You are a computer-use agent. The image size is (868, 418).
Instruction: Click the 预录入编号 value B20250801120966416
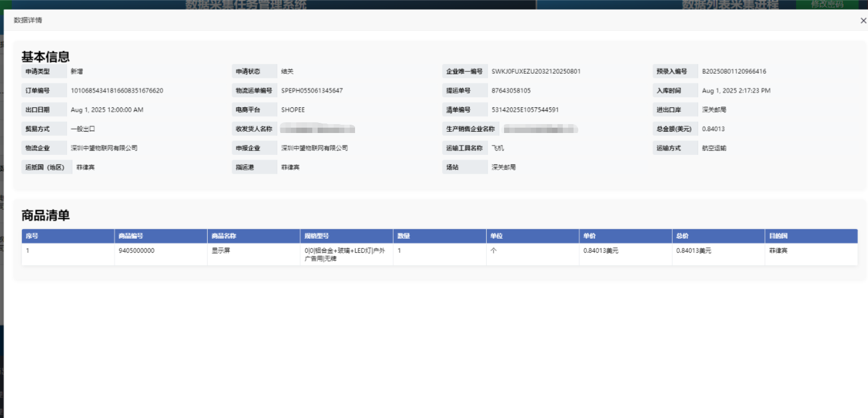click(734, 71)
